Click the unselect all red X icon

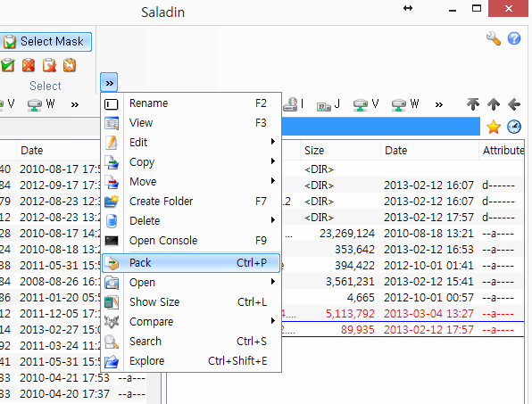click(29, 65)
